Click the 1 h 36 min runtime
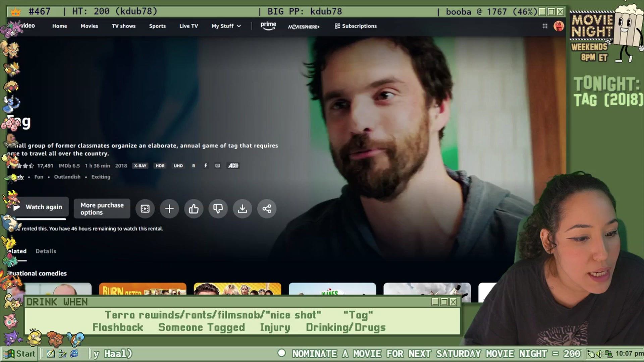This screenshot has width=644, height=362. click(x=97, y=166)
